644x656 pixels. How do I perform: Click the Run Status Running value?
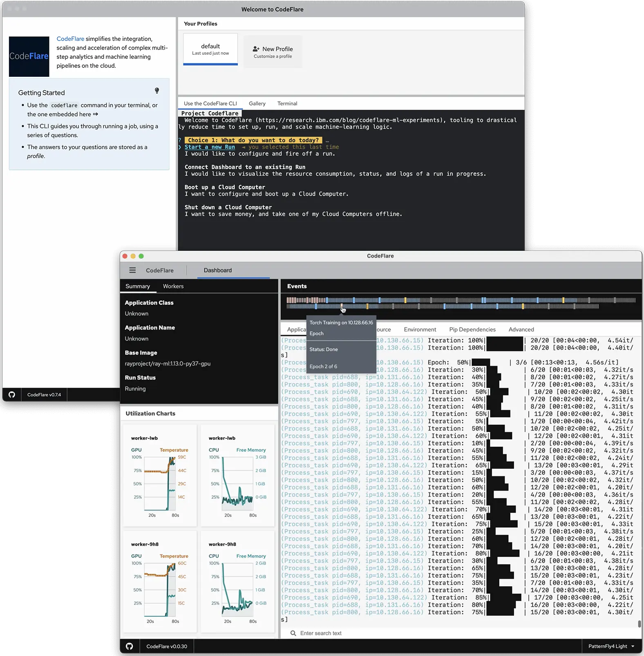pyautogui.click(x=135, y=388)
